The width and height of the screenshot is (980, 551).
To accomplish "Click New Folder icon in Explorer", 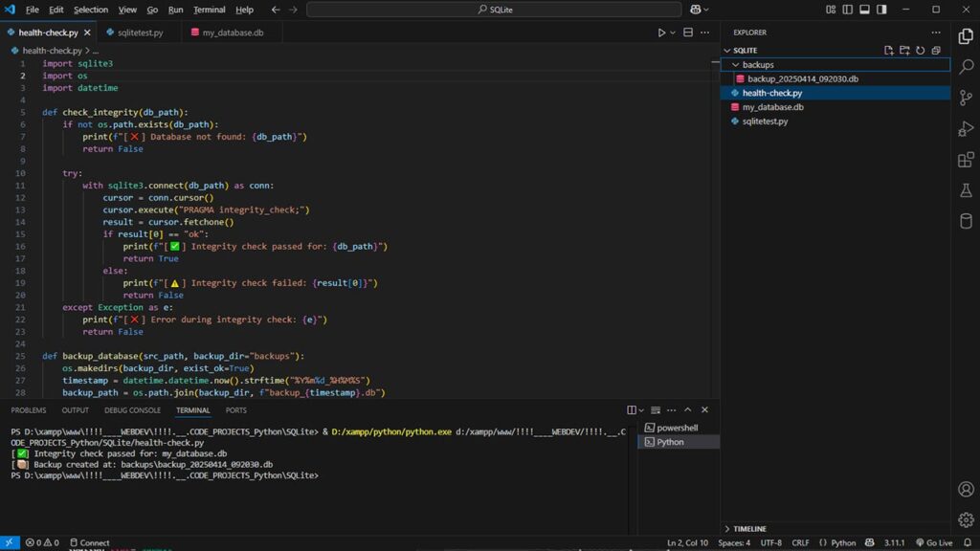I will tap(904, 51).
